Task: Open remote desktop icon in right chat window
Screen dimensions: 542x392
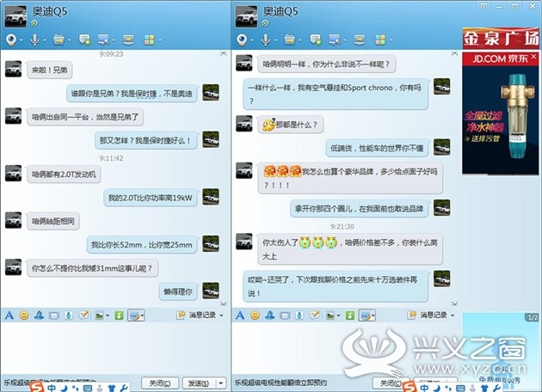Action: point(335,40)
